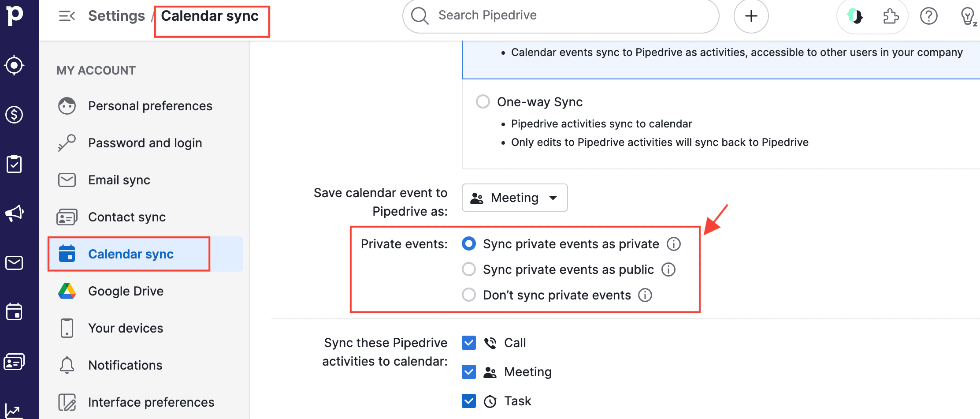The image size is (980, 419).
Task: Select the One-way Sync radio option
Action: pos(483,101)
